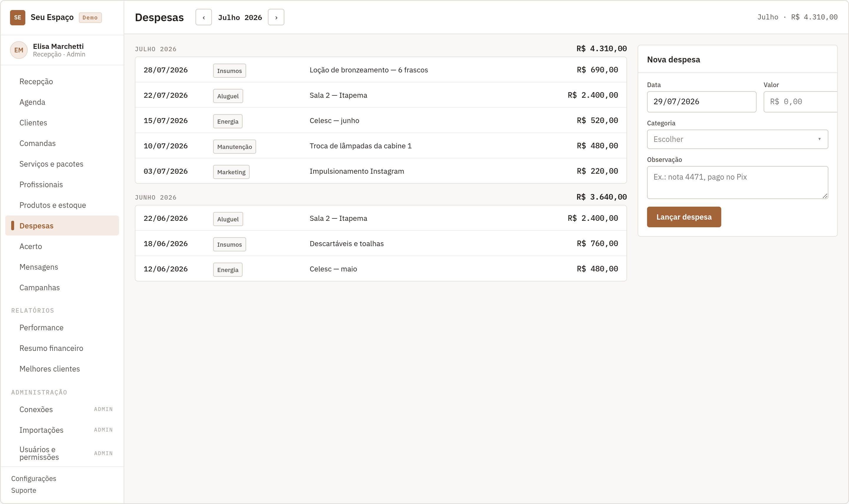Open Produtos e estoque page
Viewport: 849px width, 504px height.
tap(62, 205)
